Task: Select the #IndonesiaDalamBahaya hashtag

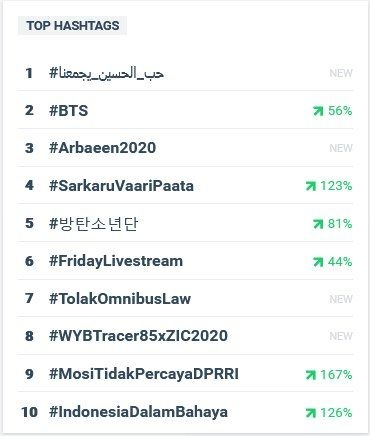Action: (x=138, y=412)
